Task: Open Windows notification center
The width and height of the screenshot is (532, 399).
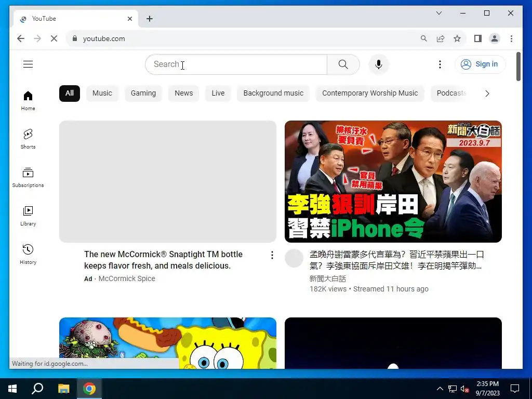Action: click(x=515, y=389)
